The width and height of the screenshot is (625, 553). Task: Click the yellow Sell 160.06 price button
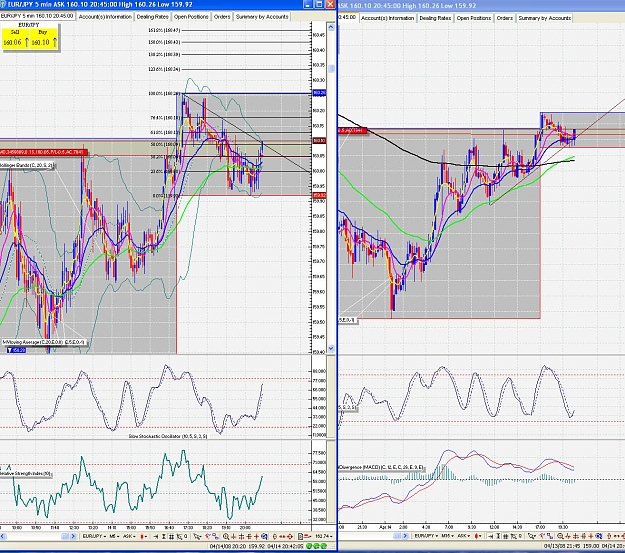(15, 39)
